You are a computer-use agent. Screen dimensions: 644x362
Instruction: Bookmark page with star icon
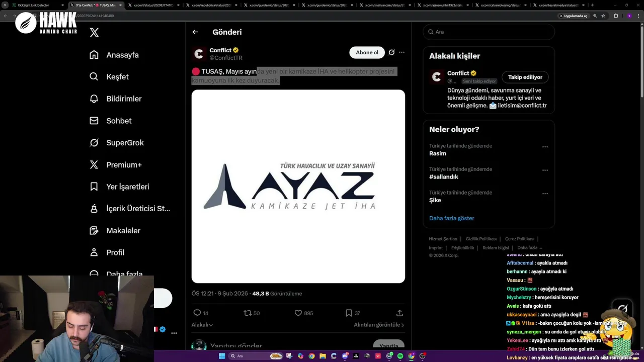(603, 16)
